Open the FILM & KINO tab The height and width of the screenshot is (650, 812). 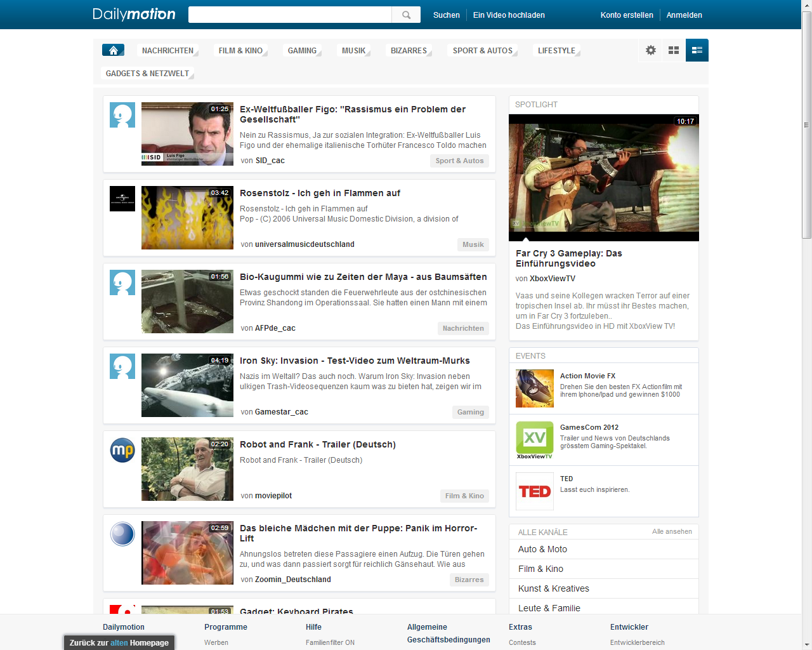click(240, 51)
